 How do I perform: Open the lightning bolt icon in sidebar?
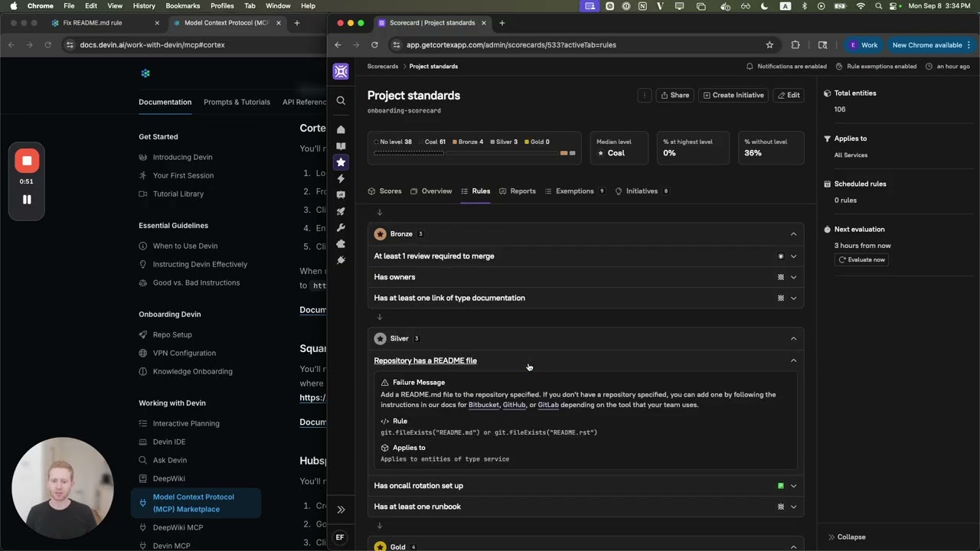341,178
